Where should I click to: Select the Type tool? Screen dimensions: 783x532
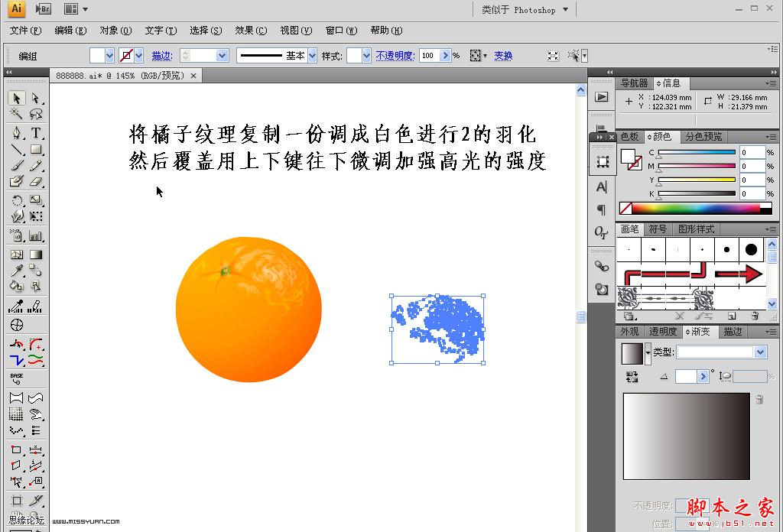[x=35, y=133]
